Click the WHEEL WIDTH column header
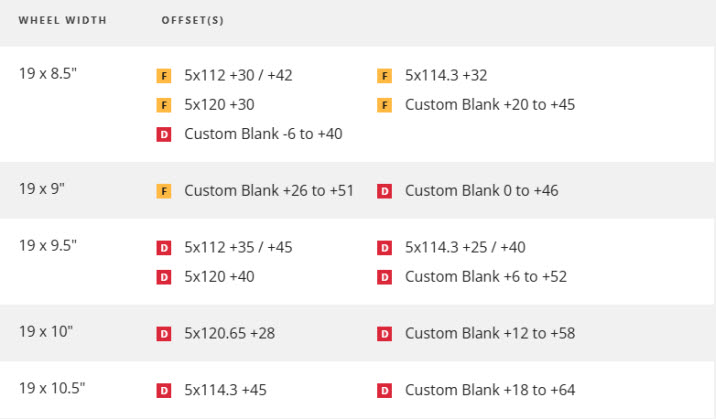 click(x=63, y=20)
